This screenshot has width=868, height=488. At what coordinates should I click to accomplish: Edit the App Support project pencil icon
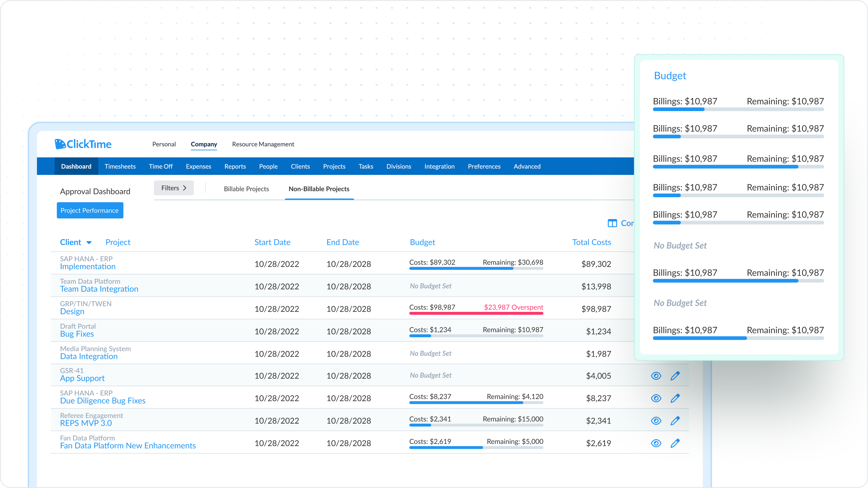675,376
